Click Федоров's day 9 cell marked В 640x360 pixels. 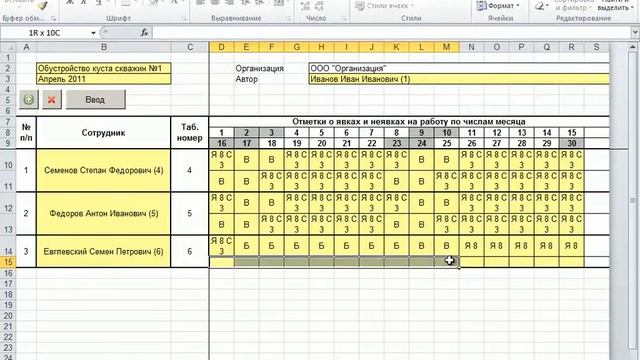tap(422, 202)
